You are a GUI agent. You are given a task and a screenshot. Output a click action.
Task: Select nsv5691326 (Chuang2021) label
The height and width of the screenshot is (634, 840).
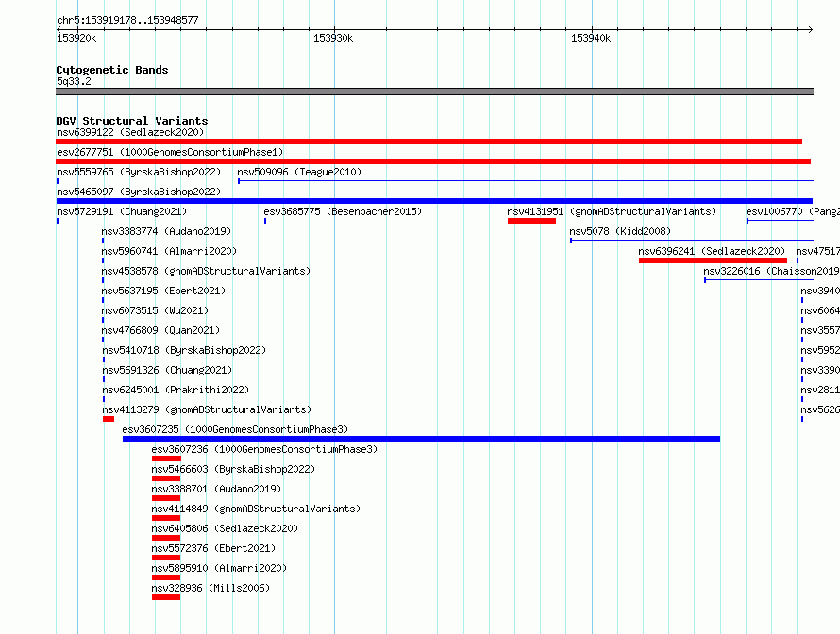coord(167,370)
